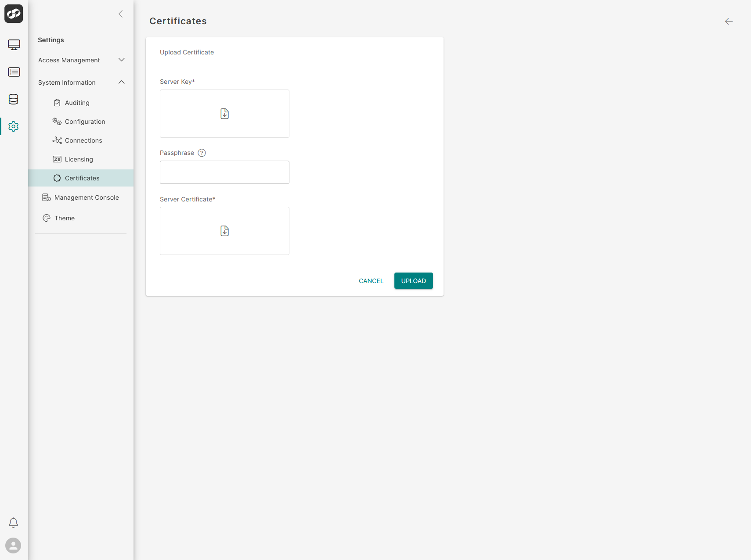Collapse System Information chevron
The width and height of the screenshot is (751, 560).
pos(122,82)
